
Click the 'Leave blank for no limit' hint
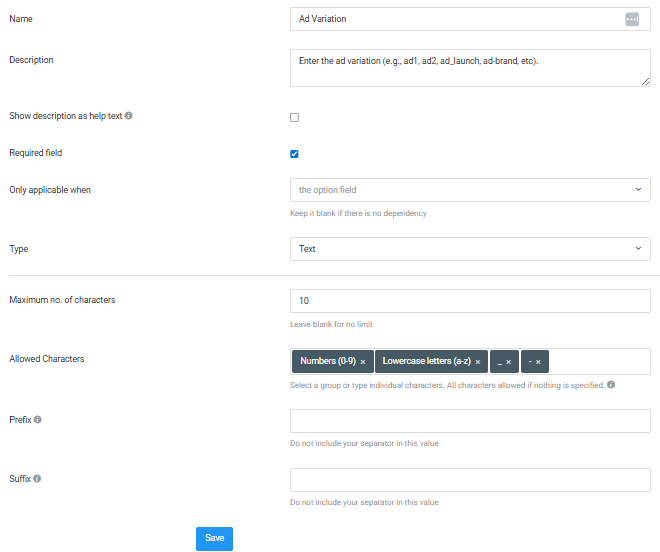331,324
